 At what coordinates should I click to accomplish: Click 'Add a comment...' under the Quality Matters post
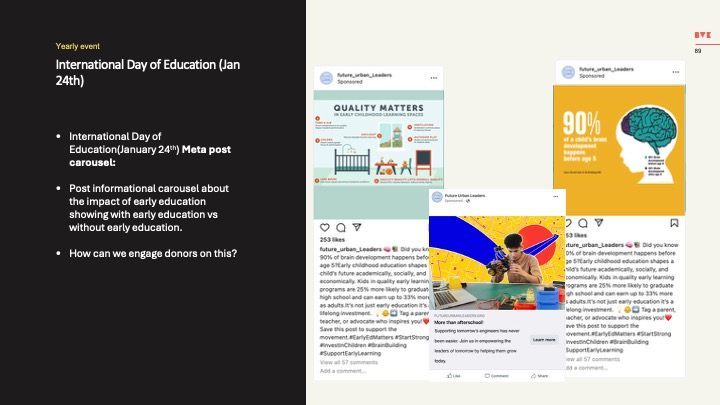point(343,371)
